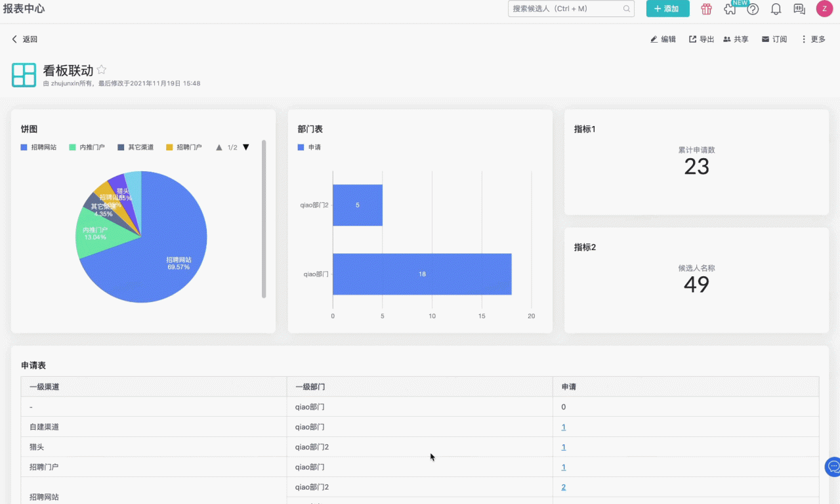Click the 指标2 card title
The image size is (840, 504).
585,247
